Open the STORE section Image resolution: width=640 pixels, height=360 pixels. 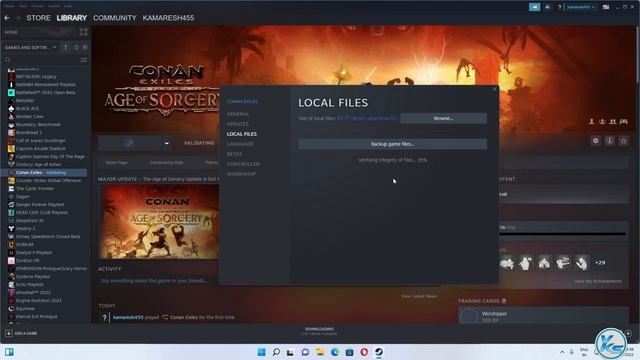tap(38, 18)
